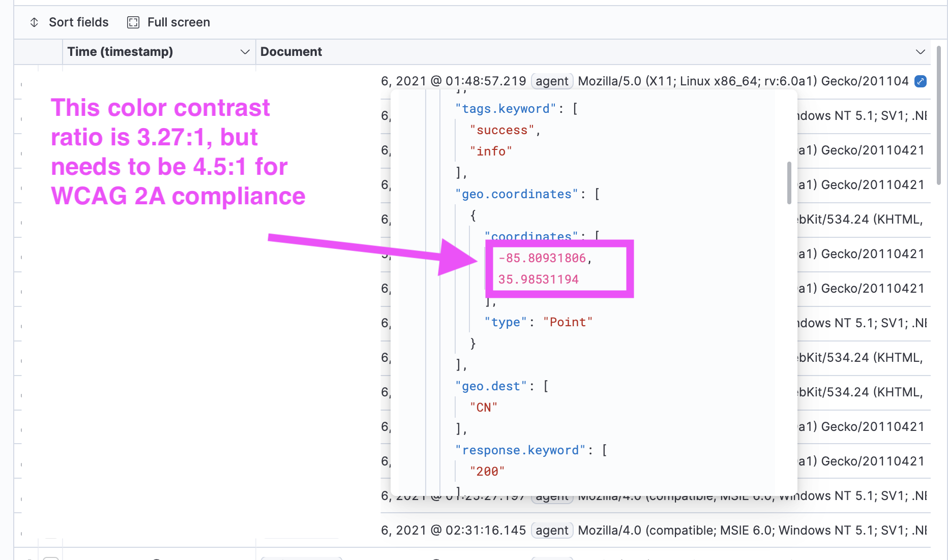Open the Document column header dropdown
The image size is (948, 560).
(x=921, y=51)
